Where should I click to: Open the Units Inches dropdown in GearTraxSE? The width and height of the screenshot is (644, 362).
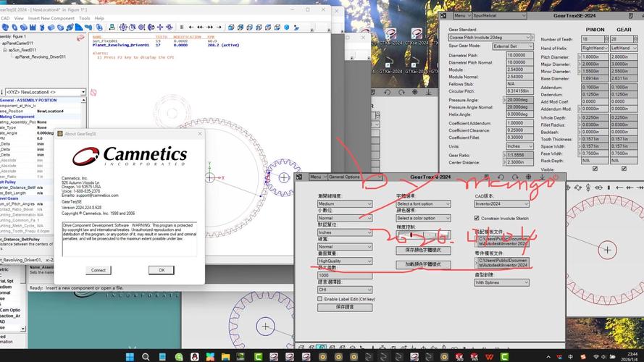[x=519, y=146]
